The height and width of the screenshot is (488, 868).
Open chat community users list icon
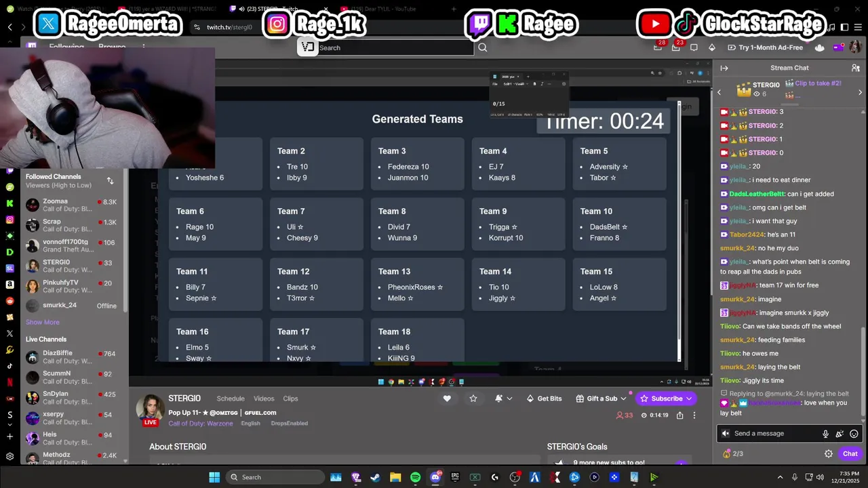[x=856, y=68]
